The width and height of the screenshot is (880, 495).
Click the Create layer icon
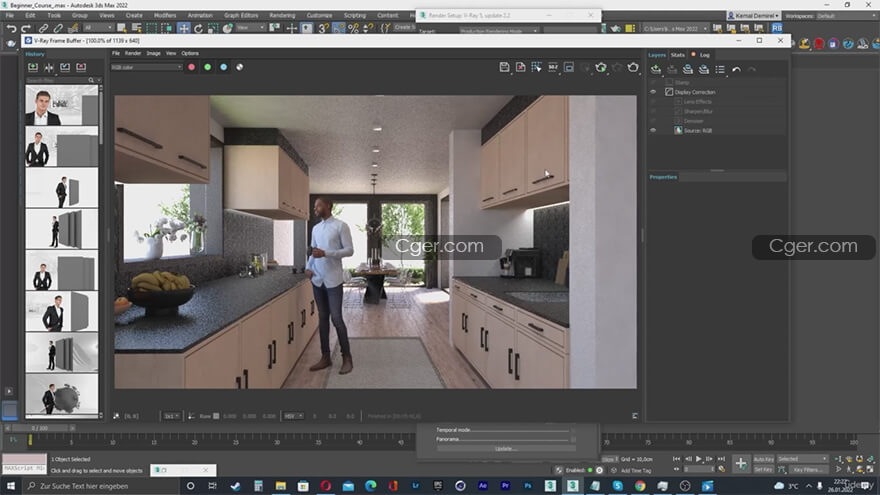656,70
